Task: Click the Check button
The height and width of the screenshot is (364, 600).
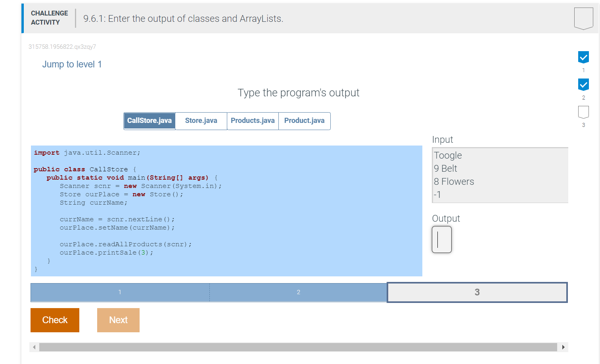Action: (x=55, y=320)
